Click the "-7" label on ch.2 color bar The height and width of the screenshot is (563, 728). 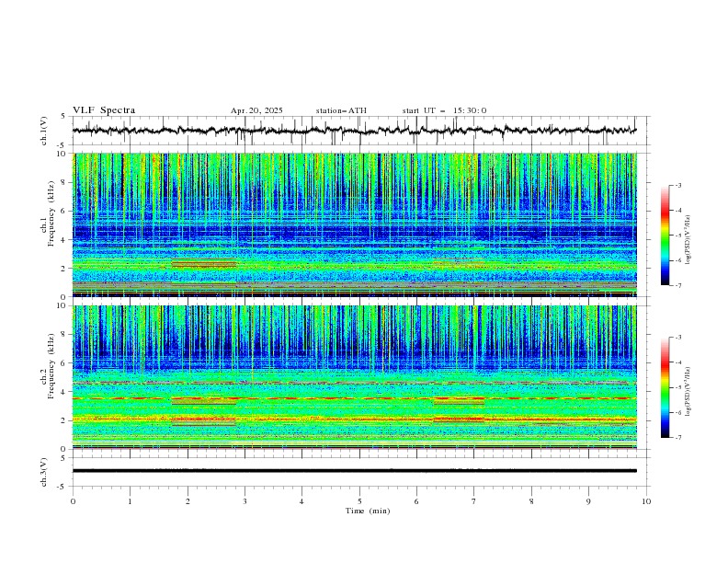677,438
